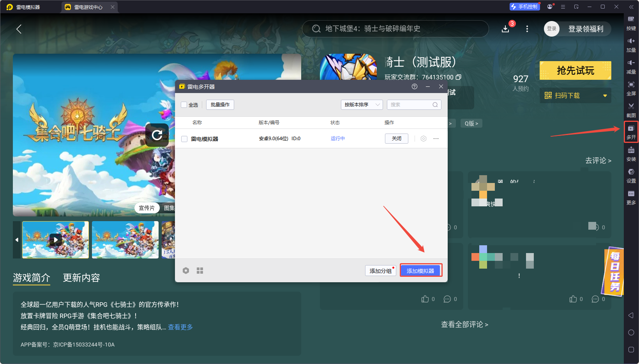The image size is (639, 364).
Task: Open the three-dot menu beside the running emulator
Action: click(x=436, y=138)
